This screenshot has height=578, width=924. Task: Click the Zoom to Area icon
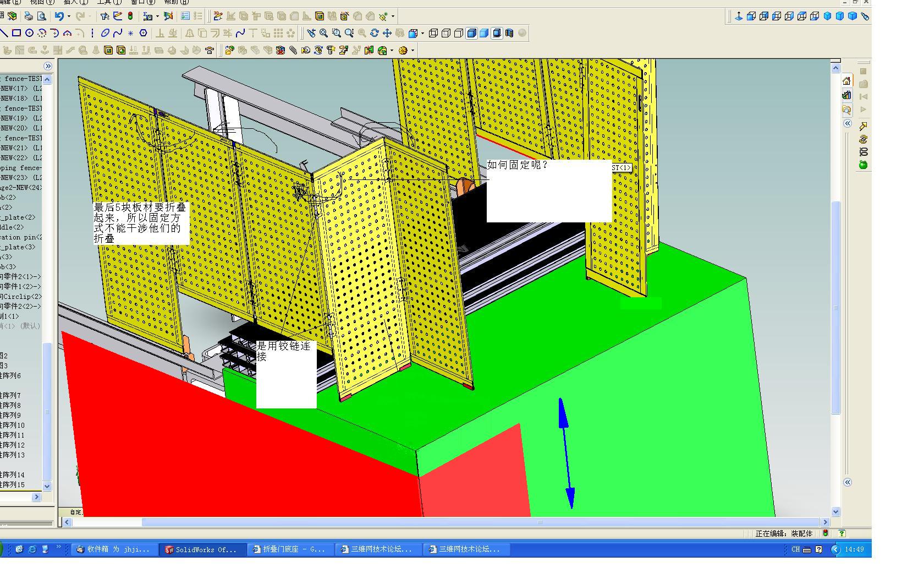click(x=336, y=33)
